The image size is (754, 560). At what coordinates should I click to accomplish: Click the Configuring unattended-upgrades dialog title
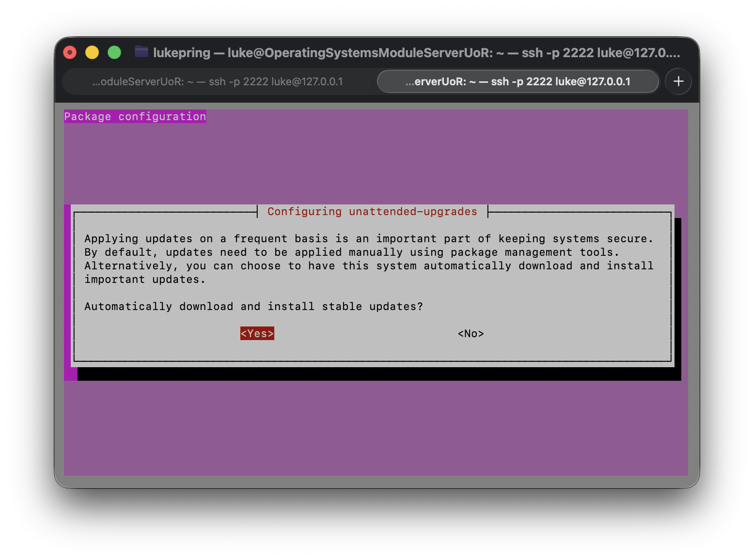[x=372, y=212]
